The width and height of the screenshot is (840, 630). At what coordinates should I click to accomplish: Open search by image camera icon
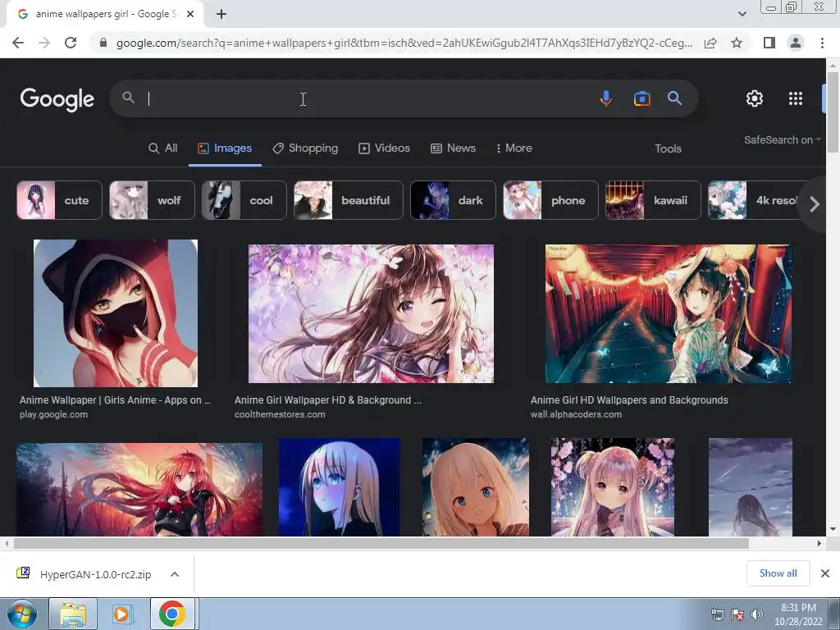pyautogui.click(x=641, y=98)
